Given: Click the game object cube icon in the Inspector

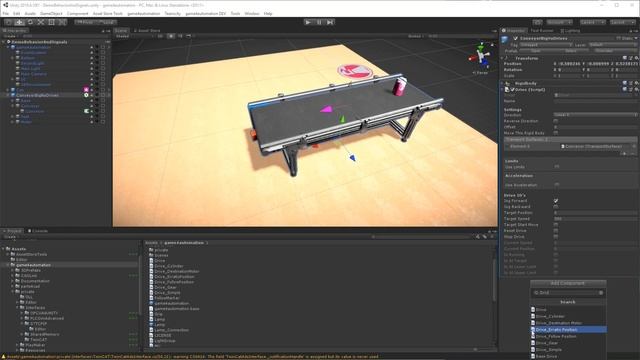Looking at the screenshot, I should (x=505, y=39).
